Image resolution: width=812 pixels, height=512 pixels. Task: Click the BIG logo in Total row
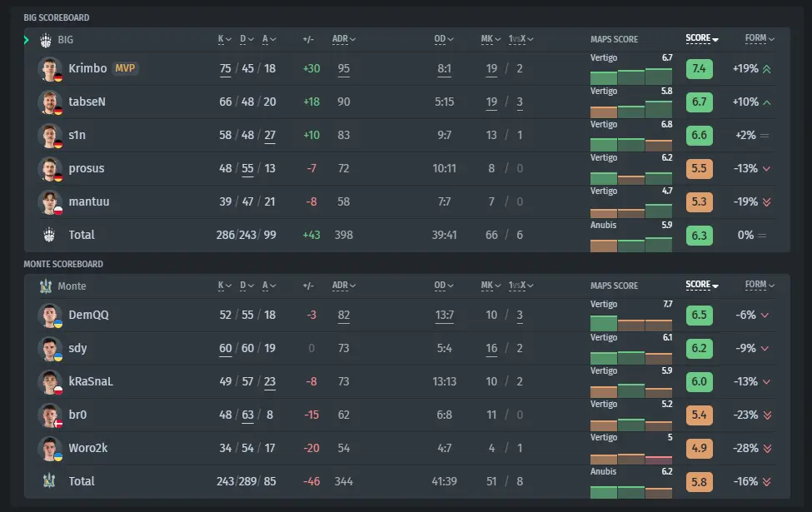(48, 235)
